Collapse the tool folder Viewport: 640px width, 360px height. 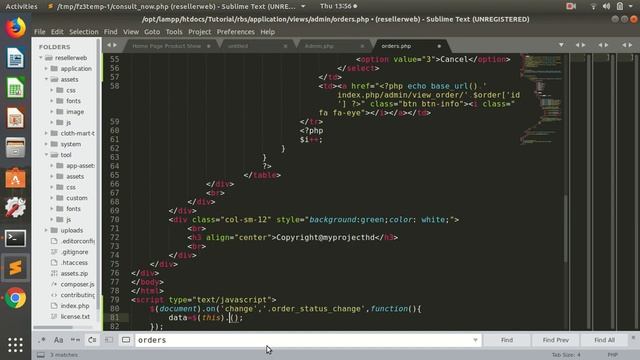(x=46, y=155)
